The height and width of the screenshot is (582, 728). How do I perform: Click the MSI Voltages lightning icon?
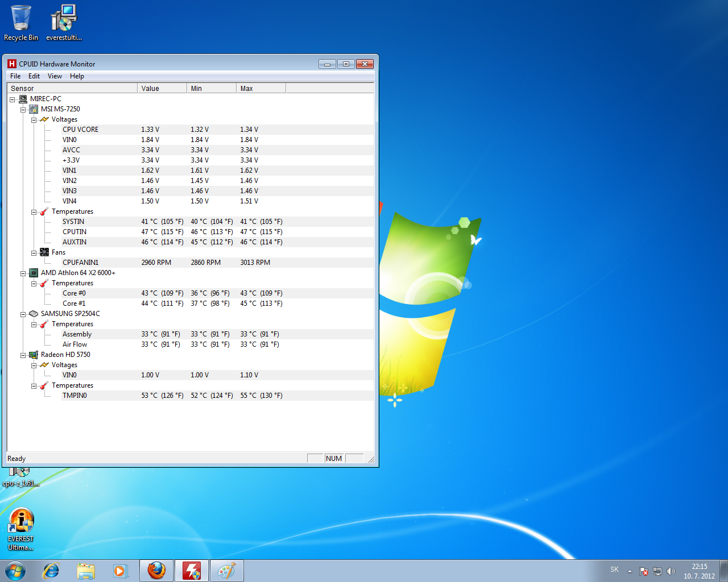(44, 119)
